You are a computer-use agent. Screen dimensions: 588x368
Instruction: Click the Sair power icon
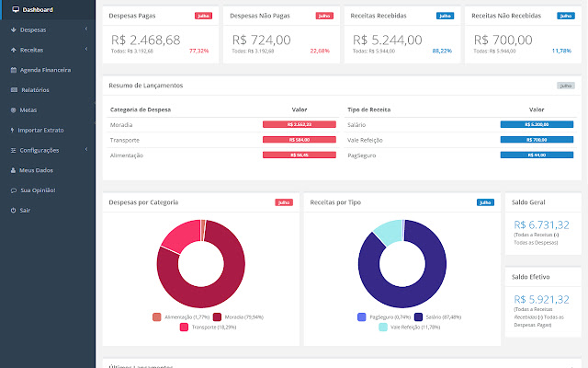coord(13,211)
